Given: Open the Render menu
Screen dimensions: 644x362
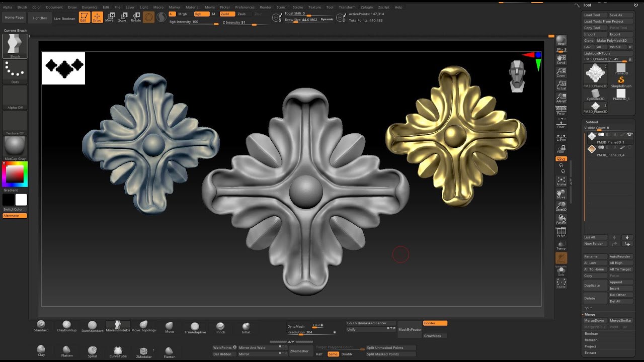Looking at the screenshot, I should [266, 8].
